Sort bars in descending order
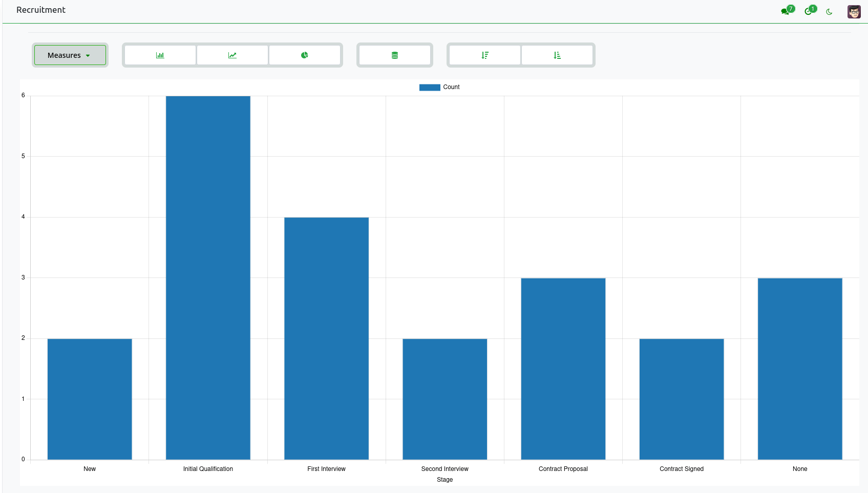This screenshot has height=493, width=868. coord(485,55)
